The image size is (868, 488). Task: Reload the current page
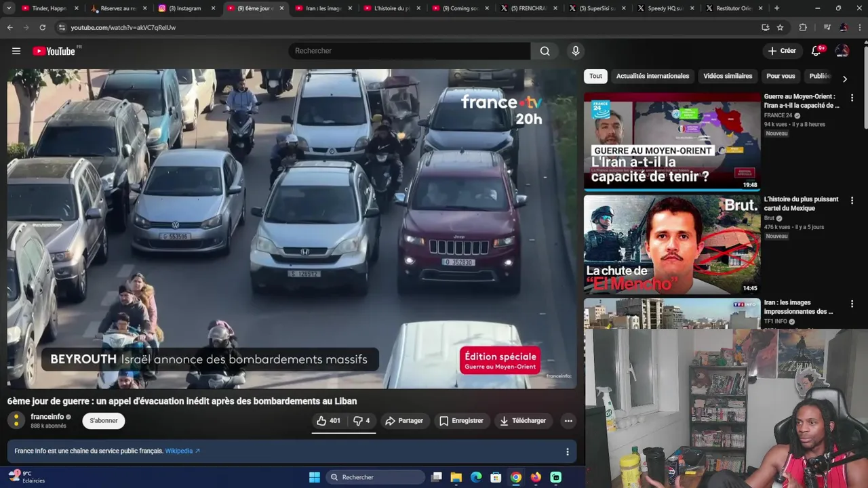(42, 27)
